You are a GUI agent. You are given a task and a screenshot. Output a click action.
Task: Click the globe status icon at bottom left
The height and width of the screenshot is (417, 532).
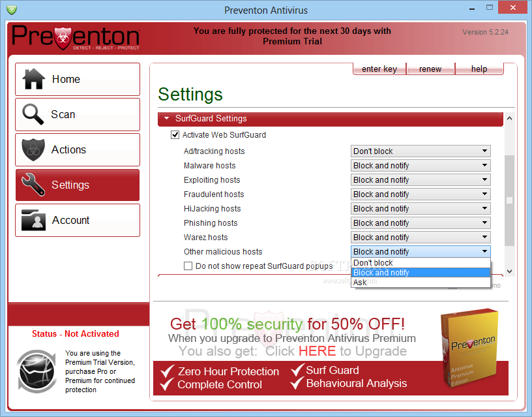(x=37, y=371)
